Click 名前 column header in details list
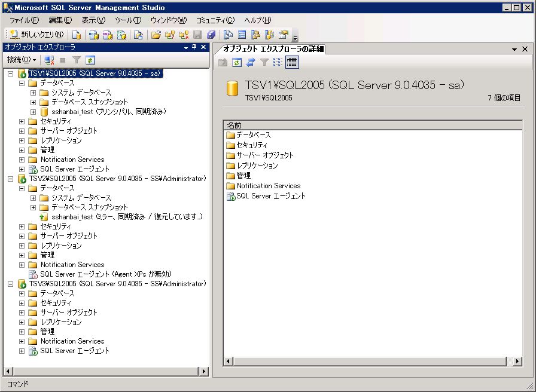 (373, 125)
